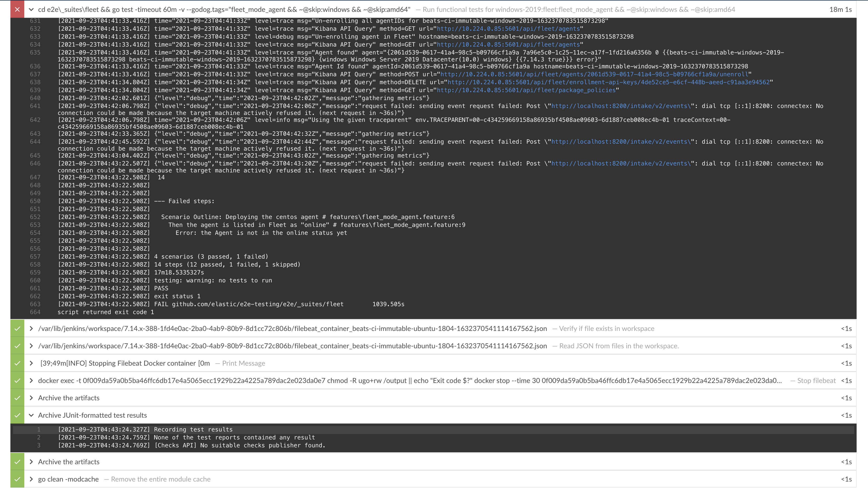
Task: Click the green success icon on go clean -modcache step
Action: pos(17,479)
